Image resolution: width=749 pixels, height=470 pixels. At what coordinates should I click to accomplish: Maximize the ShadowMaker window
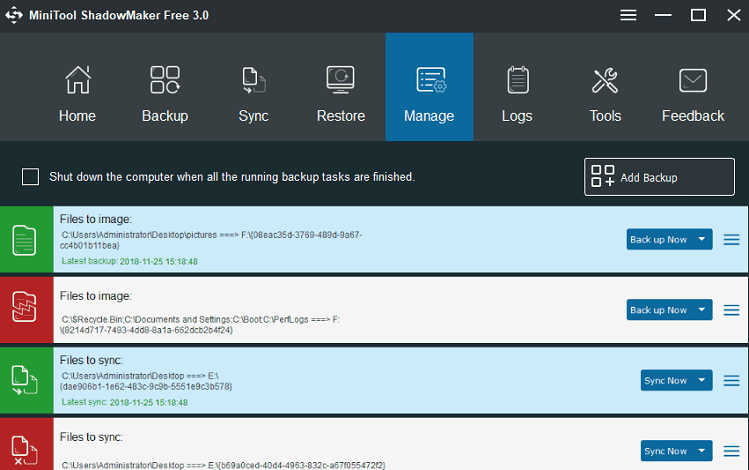tap(698, 15)
